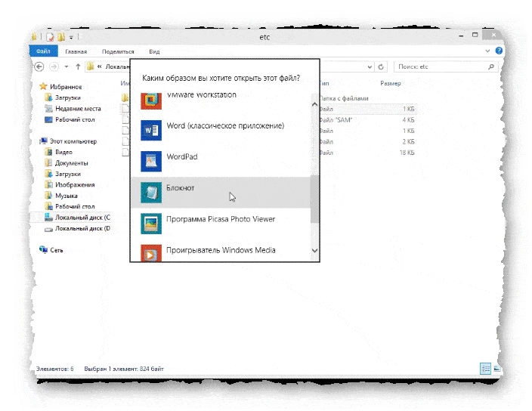532x411 pixels.
Task: Open with WordPad label
Action: [182, 156]
